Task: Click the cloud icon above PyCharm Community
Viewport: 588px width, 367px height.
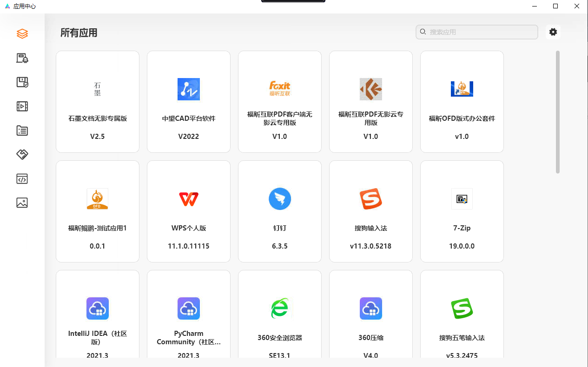Action: pyautogui.click(x=189, y=308)
